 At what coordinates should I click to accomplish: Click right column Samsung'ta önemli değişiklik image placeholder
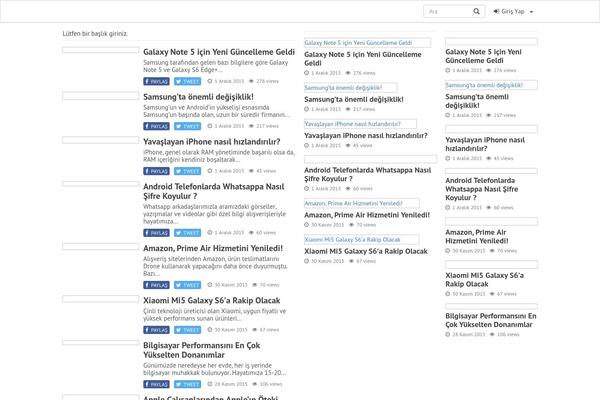tap(491, 85)
